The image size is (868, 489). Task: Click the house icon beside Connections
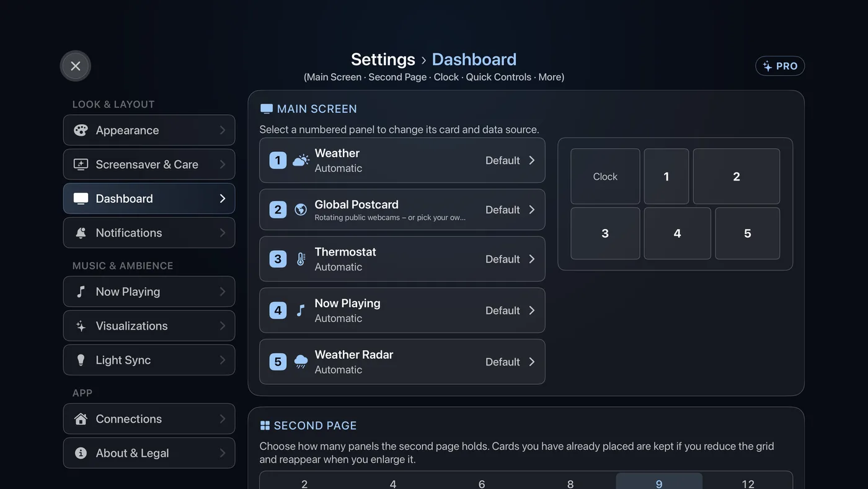pos(81,419)
